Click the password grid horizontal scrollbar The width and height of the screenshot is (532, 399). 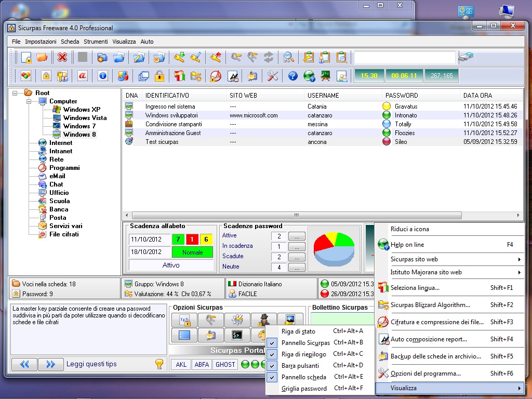click(297, 215)
